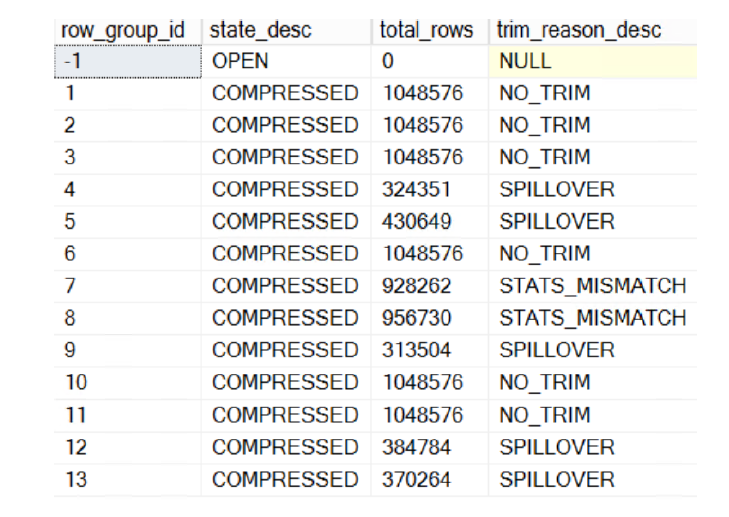Select row_group_id cell with value 13

pyautogui.click(x=128, y=480)
